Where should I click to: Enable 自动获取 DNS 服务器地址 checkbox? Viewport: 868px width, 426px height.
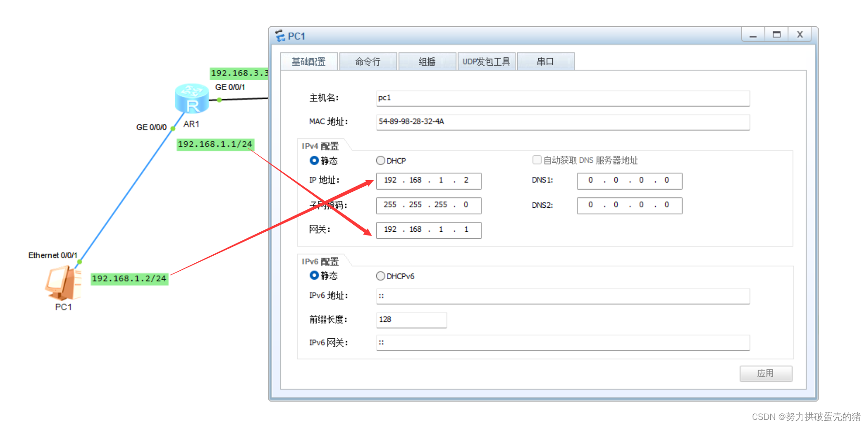pyautogui.click(x=537, y=160)
